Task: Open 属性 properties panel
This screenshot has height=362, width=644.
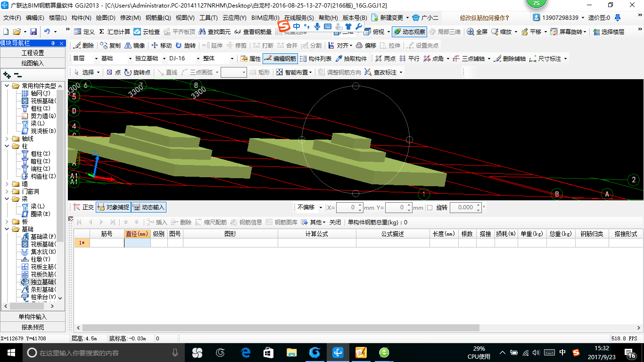Action: pos(250,59)
